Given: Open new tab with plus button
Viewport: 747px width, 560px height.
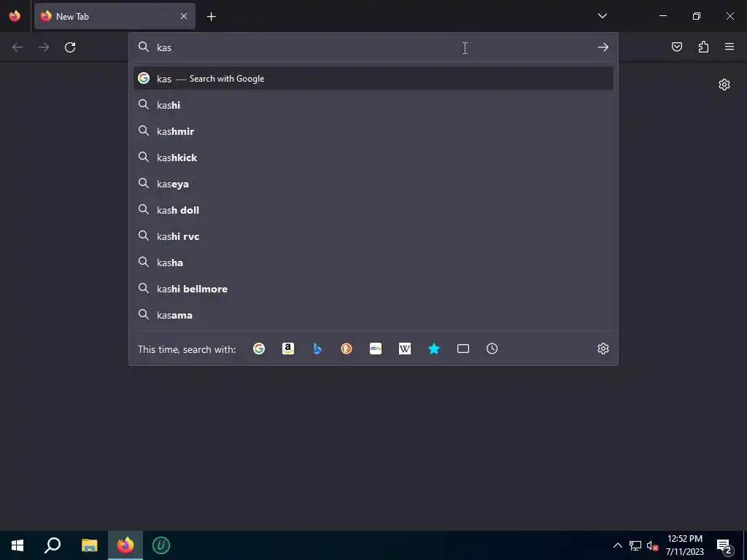Looking at the screenshot, I should coord(211,17).
